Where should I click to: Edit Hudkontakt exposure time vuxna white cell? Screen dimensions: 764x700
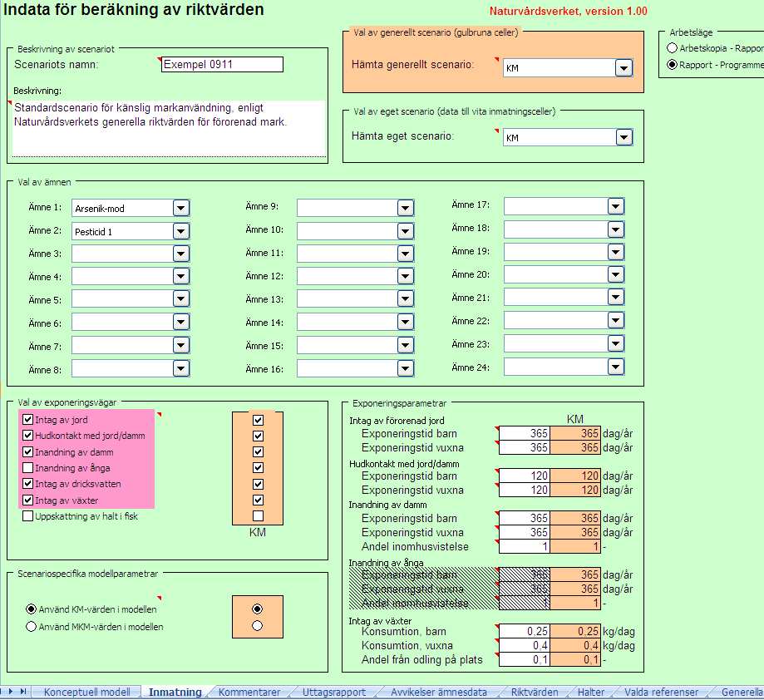click(x=525, y=490)
